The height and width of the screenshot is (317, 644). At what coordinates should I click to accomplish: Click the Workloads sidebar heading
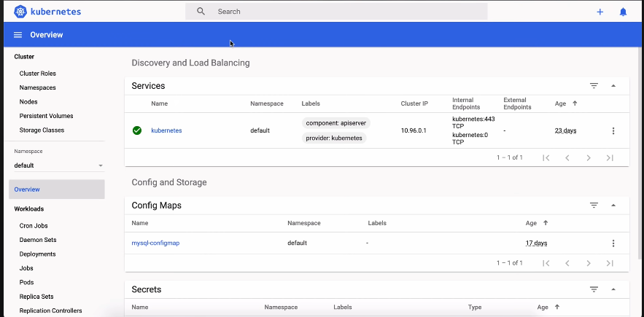pyautogui.click(x=28, y=209)
